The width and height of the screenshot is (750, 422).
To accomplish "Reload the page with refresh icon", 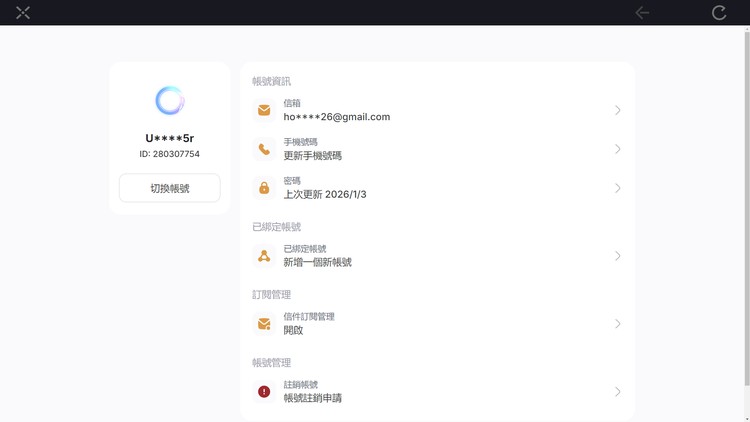I will coord(719,12).
